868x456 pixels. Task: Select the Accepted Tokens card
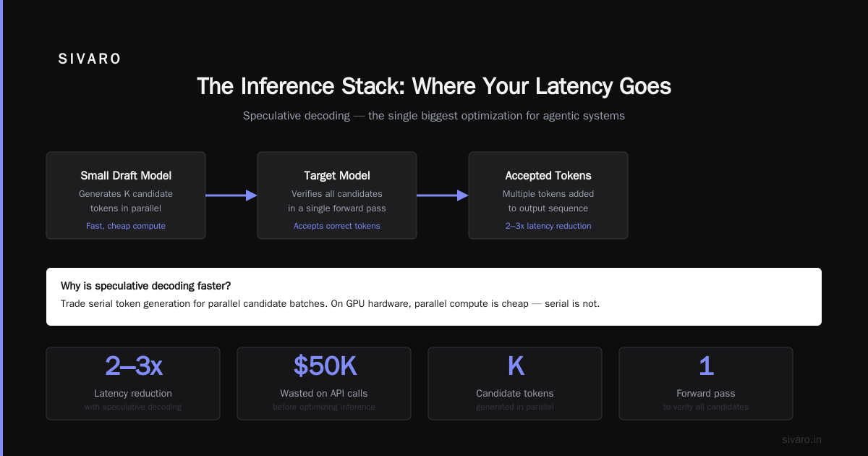click(x=548, y=195)
